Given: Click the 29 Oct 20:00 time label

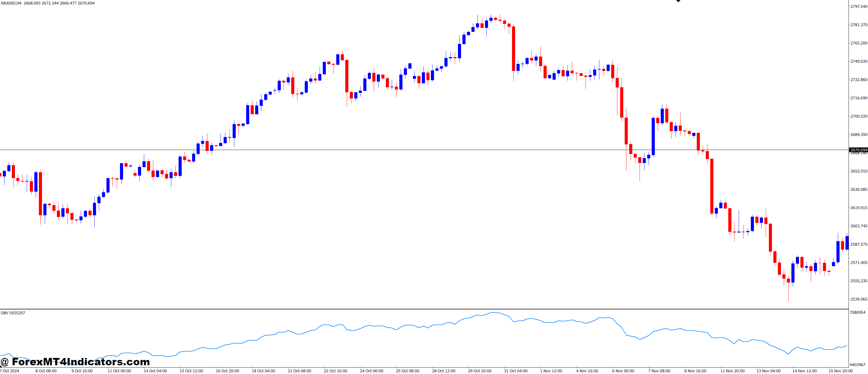Looking at the screenshot, I should pyautogui.click(x=480, y=371).
